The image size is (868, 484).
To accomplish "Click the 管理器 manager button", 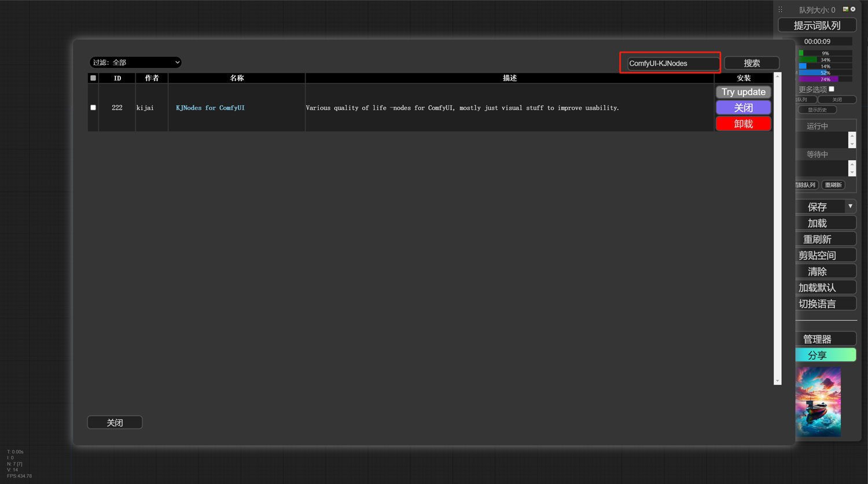I will pyautogui.click(x=817, y=339).
